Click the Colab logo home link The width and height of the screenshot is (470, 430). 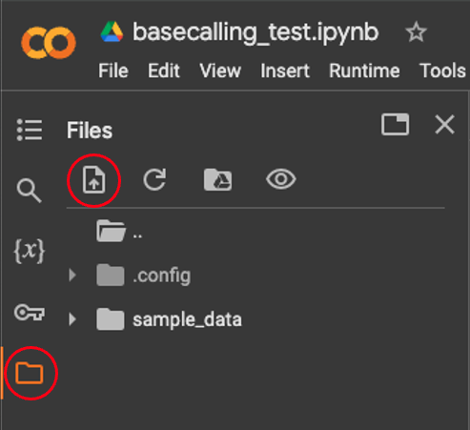(49, 43)
